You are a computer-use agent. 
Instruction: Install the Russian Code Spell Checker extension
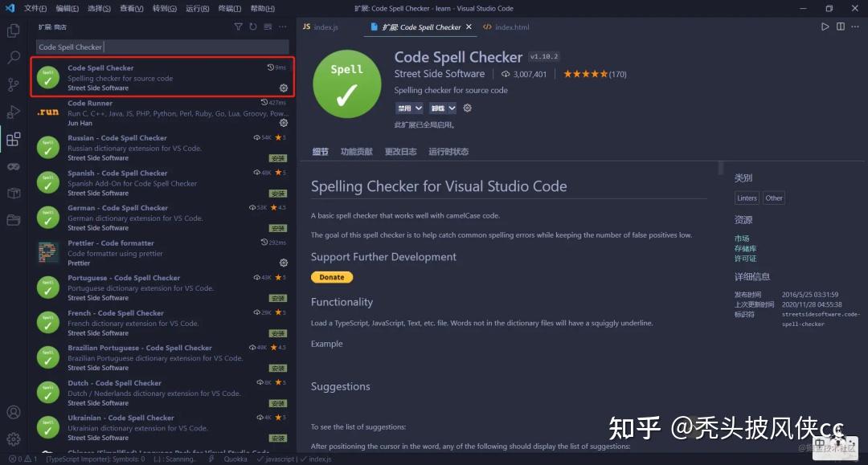(x=278, y=158)
